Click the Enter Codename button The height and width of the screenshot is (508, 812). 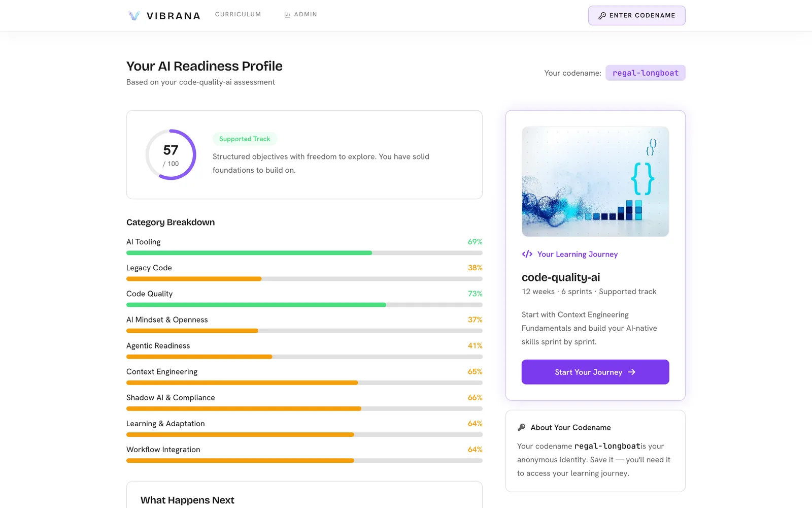[637, 16]
